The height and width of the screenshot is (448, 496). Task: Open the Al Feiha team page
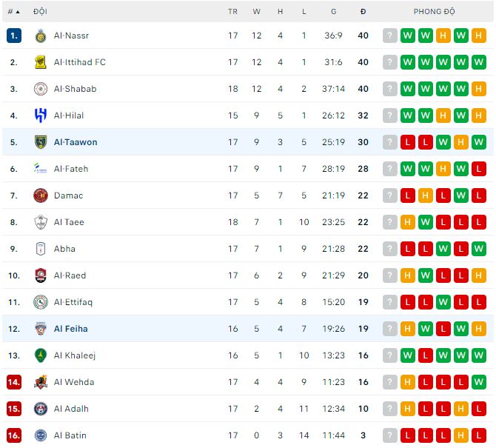pyautogui.click(x=70, y=329)
